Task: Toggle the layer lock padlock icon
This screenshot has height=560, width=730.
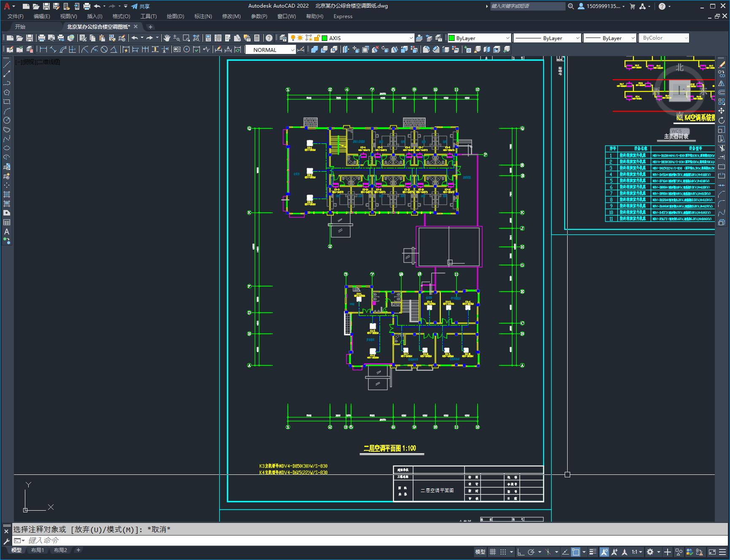Action: pos(317,38)
